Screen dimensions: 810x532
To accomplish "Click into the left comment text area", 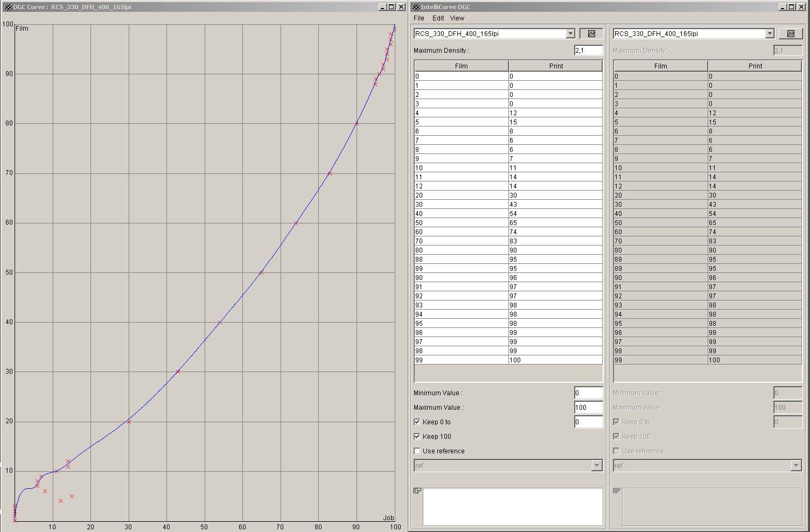I will [x=513, y=507].
